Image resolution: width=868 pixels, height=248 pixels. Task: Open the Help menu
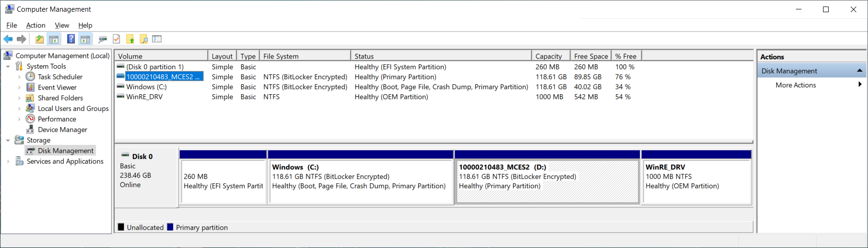(85, 25)
